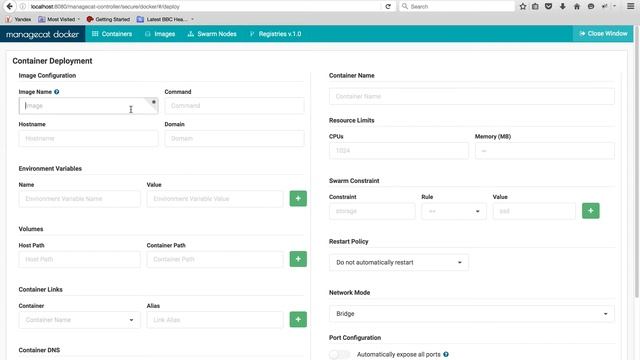Click the Memory (MB) input field
The width and height of the screenshot is (640, 360).
coord(544,151)
